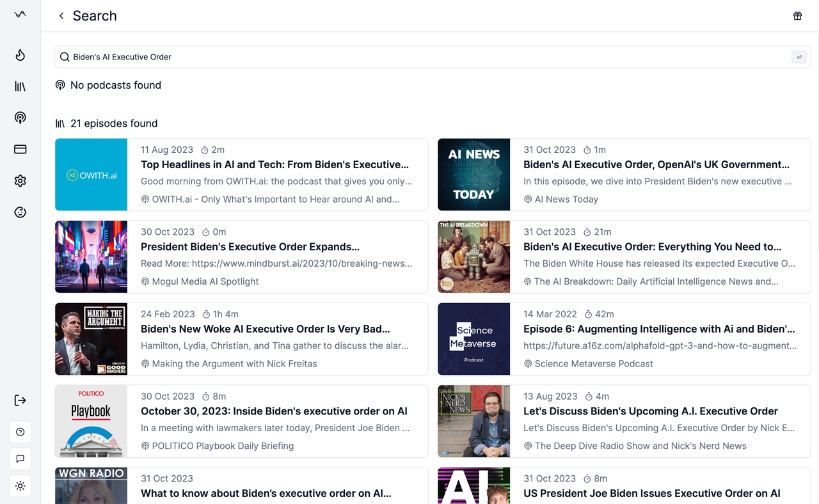Open POLITICO Playbook thumbnail
This screenshot has height=504, width=819.
click(x=91, y=421)
